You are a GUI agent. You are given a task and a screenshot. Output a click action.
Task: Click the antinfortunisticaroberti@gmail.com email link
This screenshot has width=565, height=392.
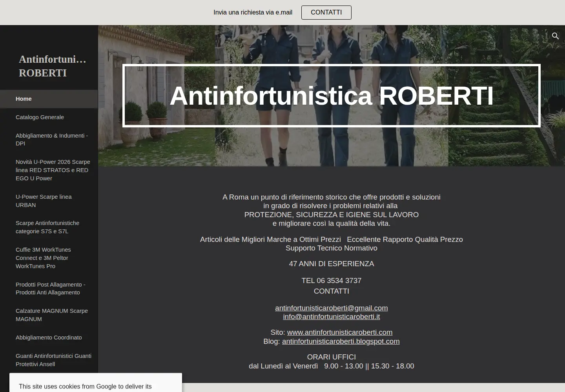(x=331, y=308)
